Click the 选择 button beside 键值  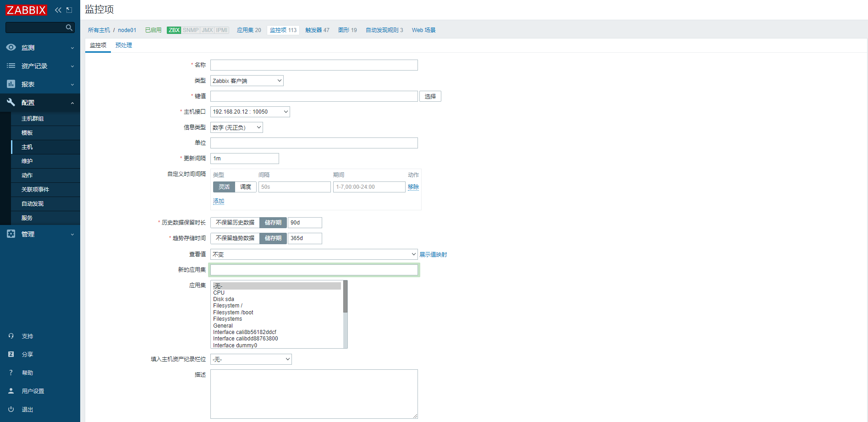(430, 97)
